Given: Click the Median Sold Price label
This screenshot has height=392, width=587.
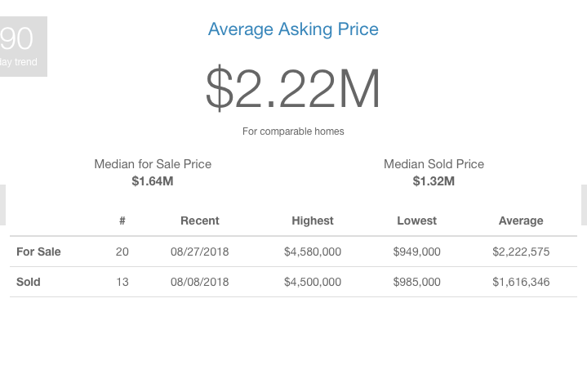Looking at the screenshot, I should (434, 164).
